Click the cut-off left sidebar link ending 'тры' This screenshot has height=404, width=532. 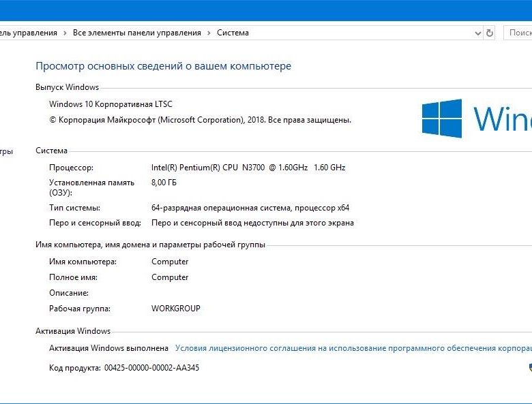[x=6, y=151]
